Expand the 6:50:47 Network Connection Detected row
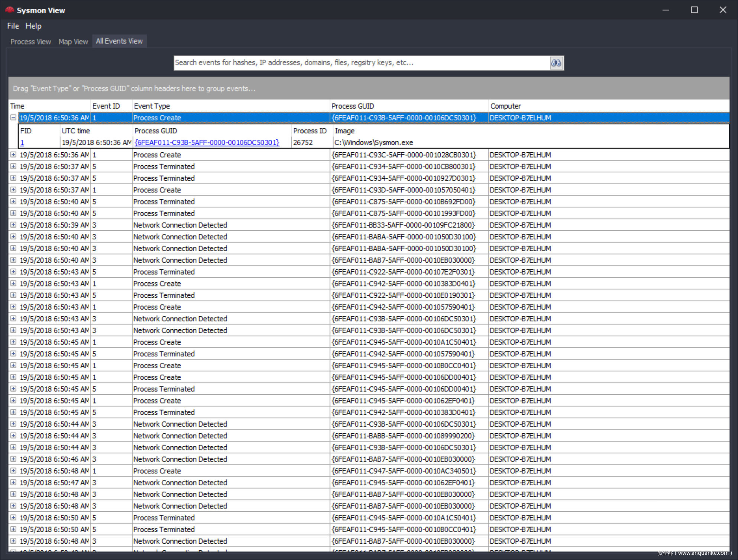This screenshot has height=560, width=738. (x=13, y=482)
